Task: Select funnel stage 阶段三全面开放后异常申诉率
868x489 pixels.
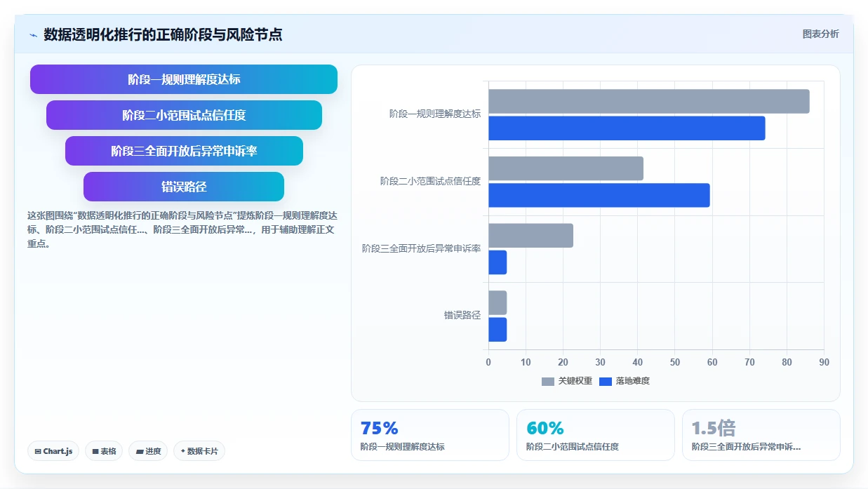Action: click(184, 151)
